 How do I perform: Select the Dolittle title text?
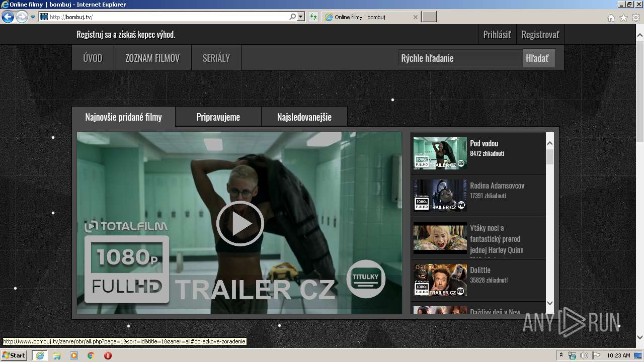click(480, 270)
